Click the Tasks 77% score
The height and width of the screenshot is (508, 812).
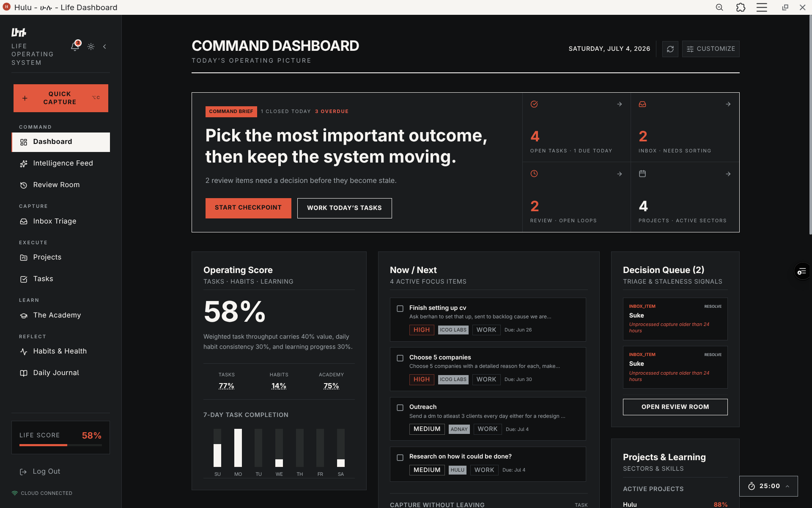227,386
